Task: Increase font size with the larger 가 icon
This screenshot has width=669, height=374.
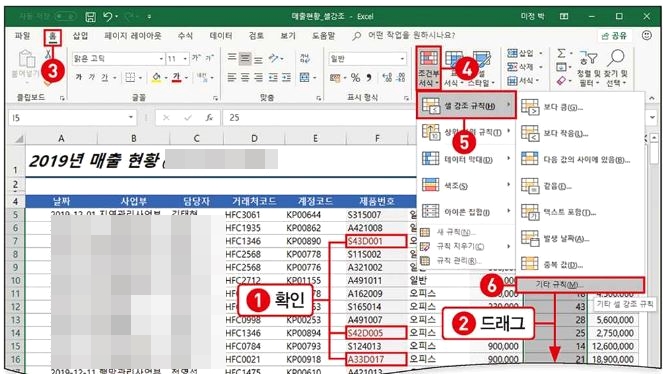Action: pyautogui.click(x=196, y=58)
